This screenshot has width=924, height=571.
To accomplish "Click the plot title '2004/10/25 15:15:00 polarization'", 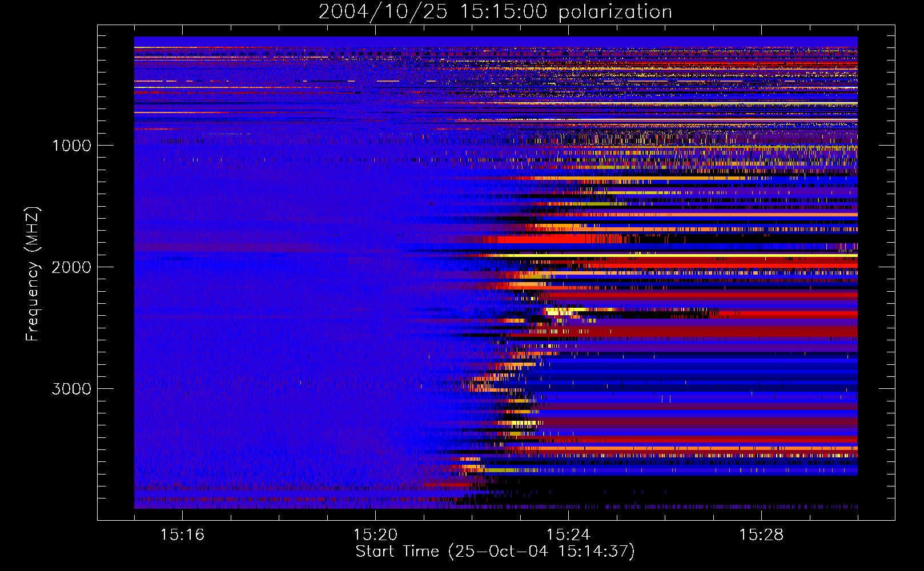I will pyautogui.click(x=495, y=12).
